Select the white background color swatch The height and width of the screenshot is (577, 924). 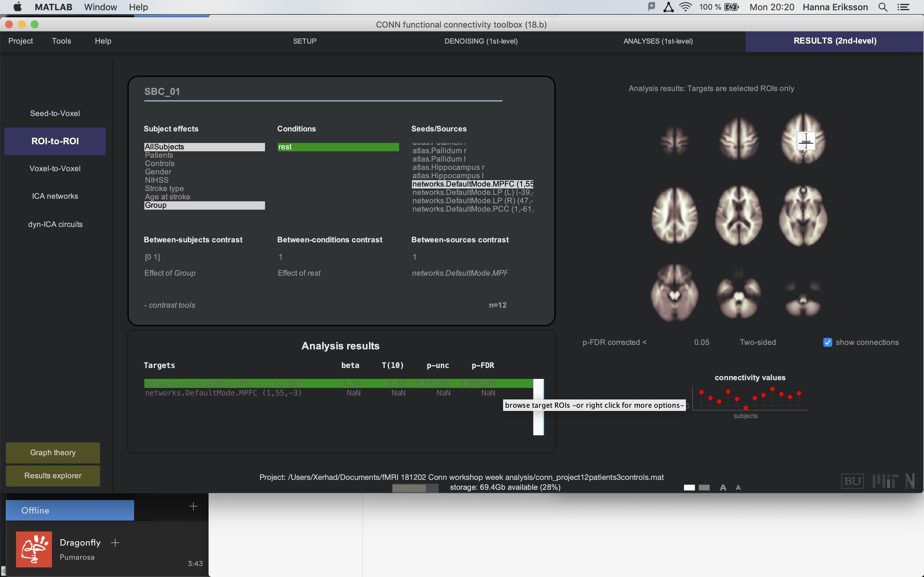[689, 487]
